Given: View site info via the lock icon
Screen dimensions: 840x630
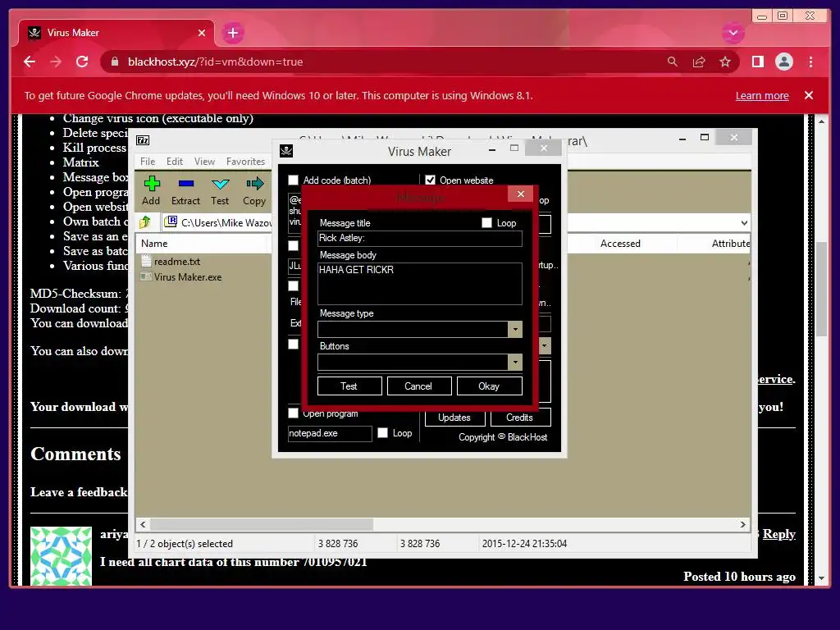Looking at the screenshot, I should pyautogui.click(x=114, y=62).
